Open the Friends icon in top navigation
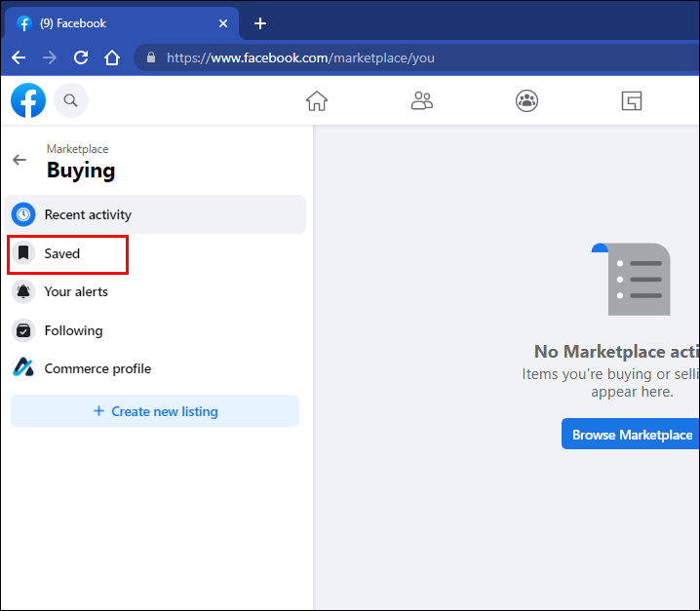700x611 pixels. (x=422, y=100)
